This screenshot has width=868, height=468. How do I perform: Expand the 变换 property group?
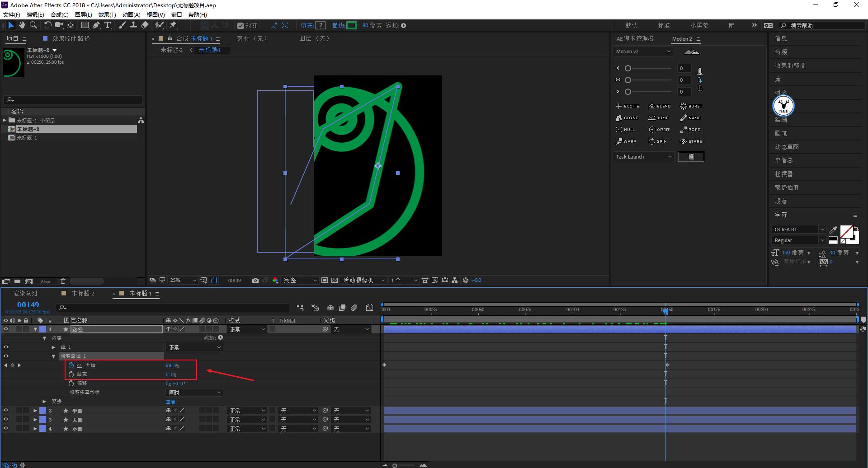coord(44,402)
